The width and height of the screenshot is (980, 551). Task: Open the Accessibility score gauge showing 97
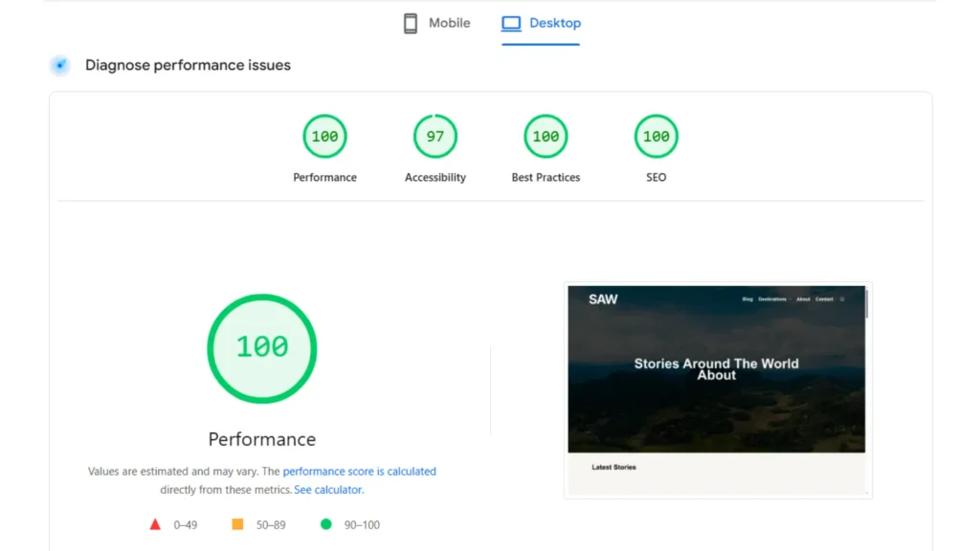pos(435,136)
